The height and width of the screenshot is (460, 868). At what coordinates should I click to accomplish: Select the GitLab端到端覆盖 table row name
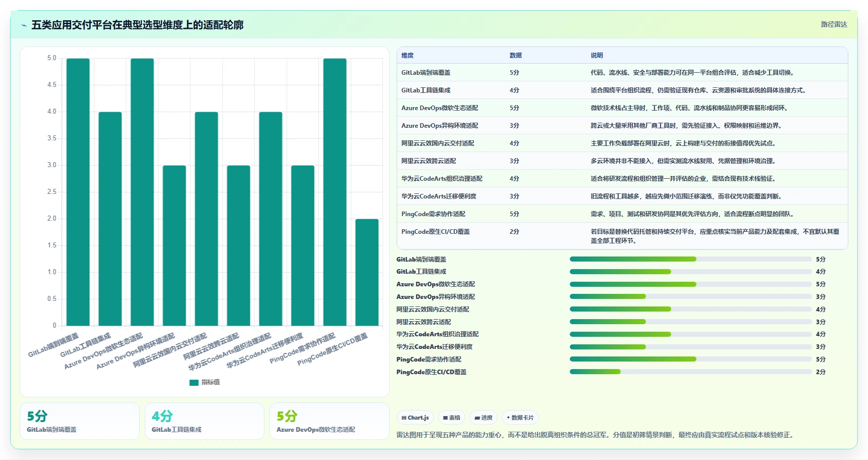(426, 73)
